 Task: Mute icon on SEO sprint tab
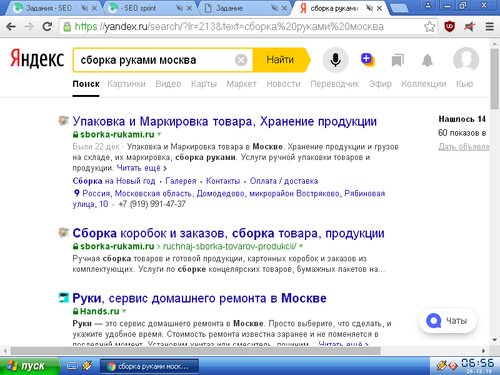(x=180, y=8)
